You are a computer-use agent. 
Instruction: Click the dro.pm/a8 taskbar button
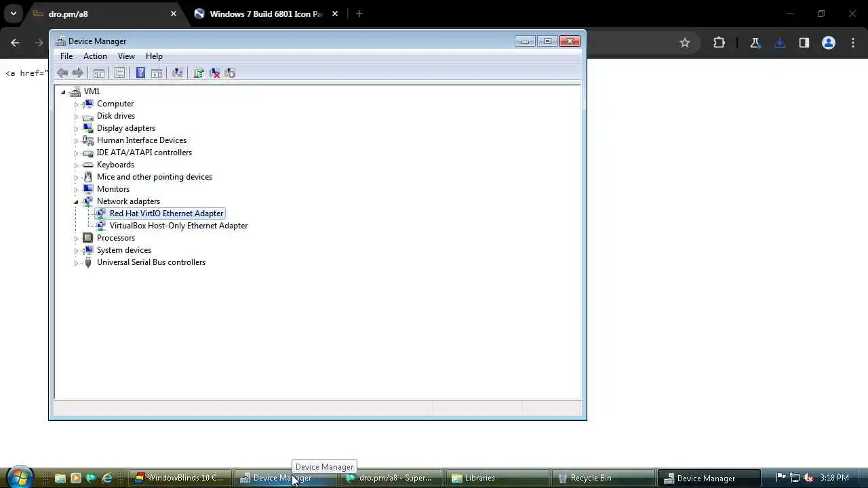click(x=391, y=478)
